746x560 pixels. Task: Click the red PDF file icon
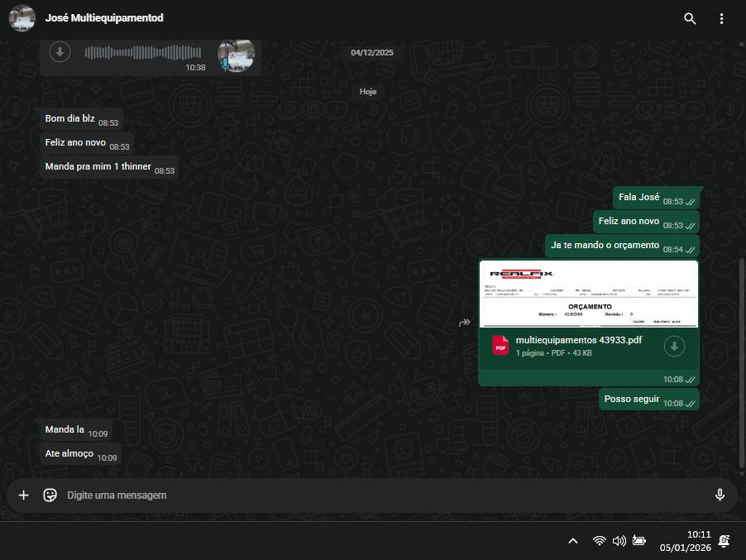(500, 346)
